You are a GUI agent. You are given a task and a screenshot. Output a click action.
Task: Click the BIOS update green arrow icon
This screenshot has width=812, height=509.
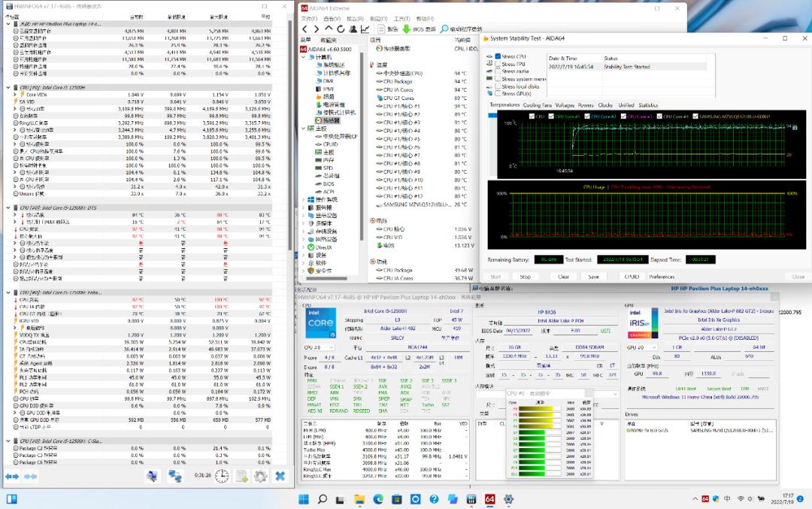(408, 29)
